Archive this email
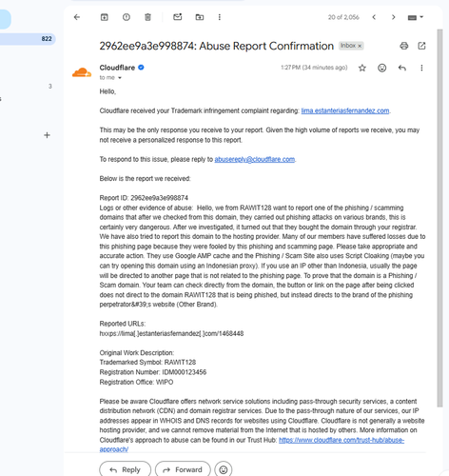The height and width of the screenshot is (476, 449). pyautogui.click(x=105, y=17)
